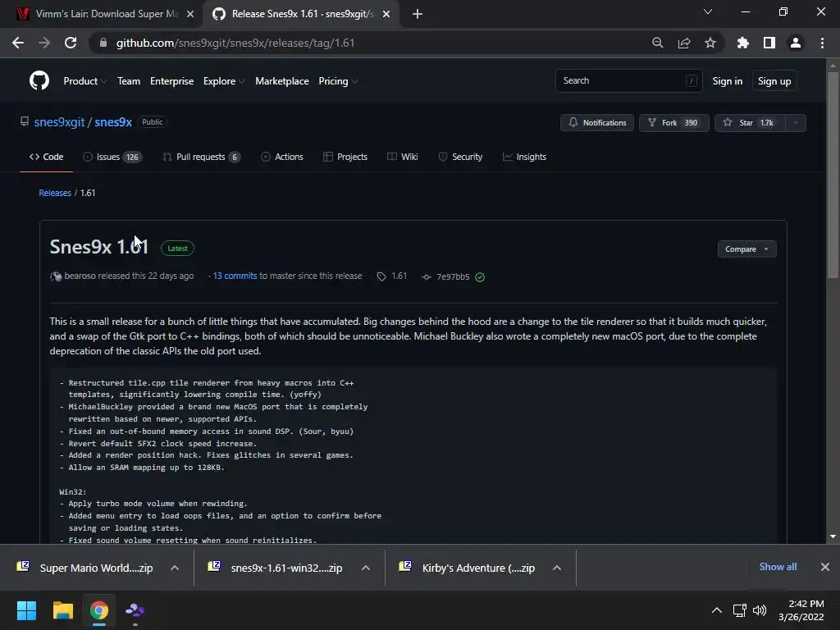Open the Issues tab
840x630 pixels.
(x=112, y=157)
